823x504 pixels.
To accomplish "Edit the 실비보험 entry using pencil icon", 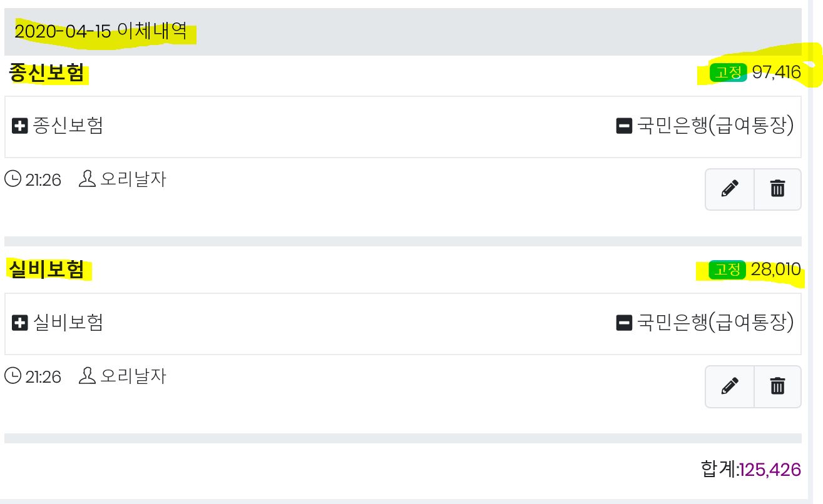I will coord(730,386).
